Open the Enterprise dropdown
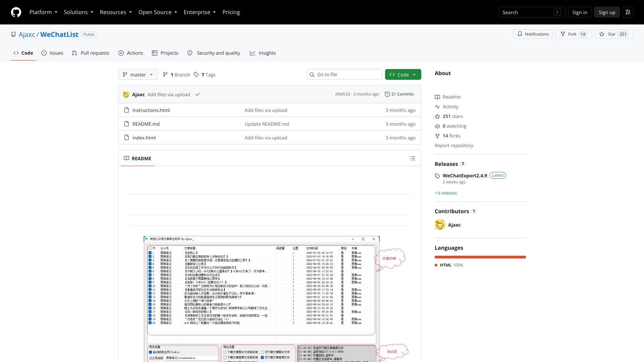 point(200,12)
